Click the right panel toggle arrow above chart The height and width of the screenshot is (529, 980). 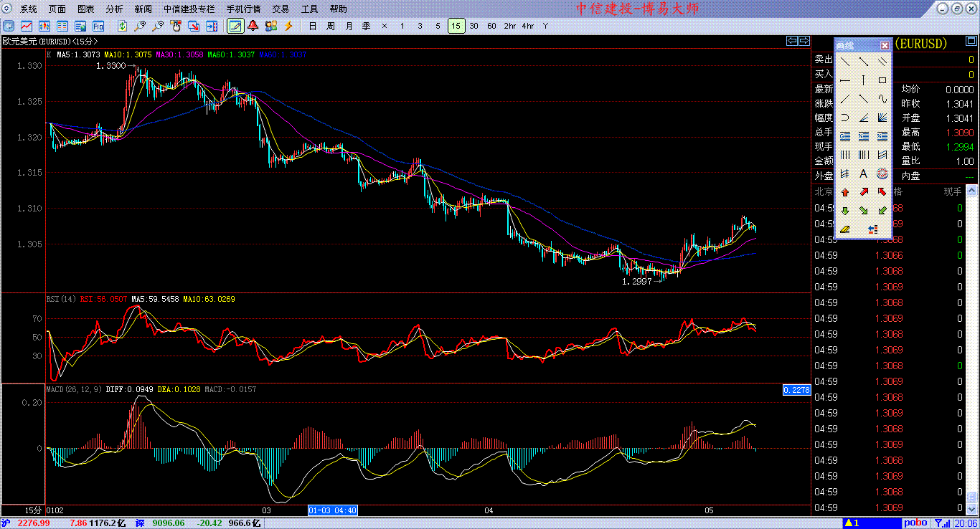click(x=804, y=41)
